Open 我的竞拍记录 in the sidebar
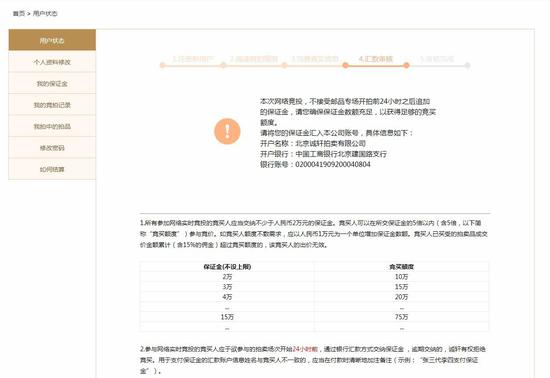The height and width of the screenshot is (378, 550). pyautogui.click(x=52, y=105)
